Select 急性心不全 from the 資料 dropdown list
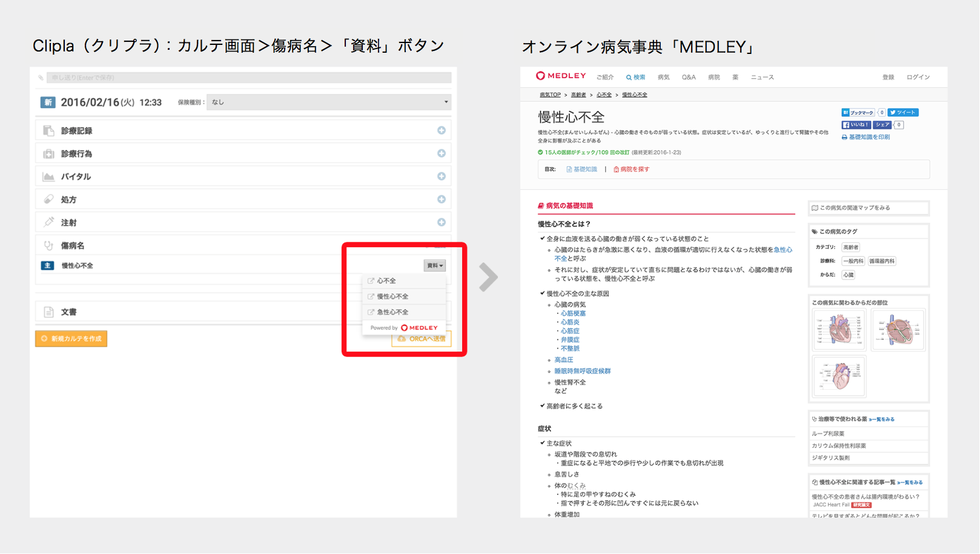Screen dimensions: 980x554 tap(392, 312)
